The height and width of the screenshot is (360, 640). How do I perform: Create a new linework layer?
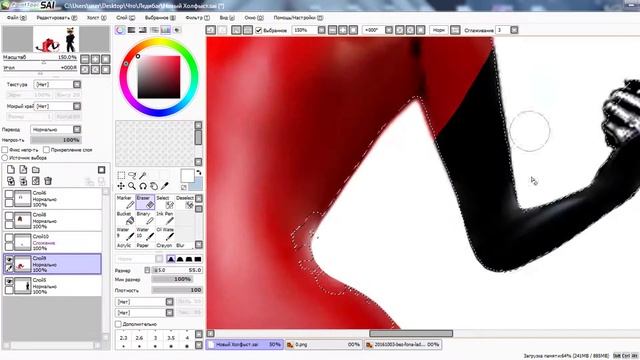click(x=23, y=169)
